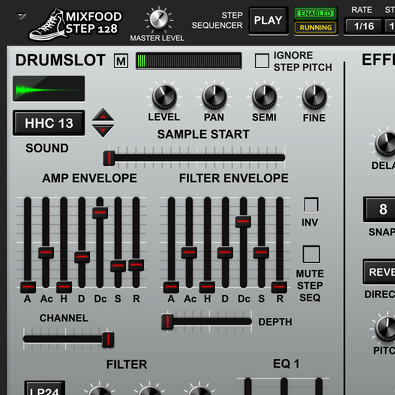Click the SEMI knob
This screenshot has height=395, width=395.
click(x=264, y=96)
